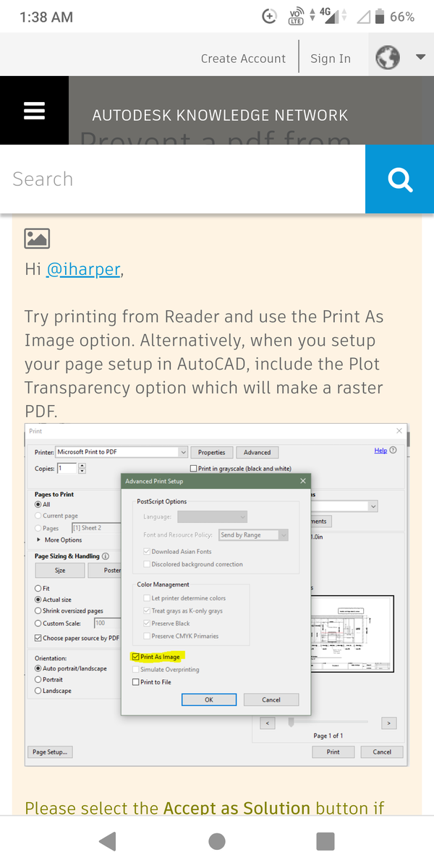434x868 pixels.
Task: Click the help question mark icon in Print dialog
Action: (393, 450)
